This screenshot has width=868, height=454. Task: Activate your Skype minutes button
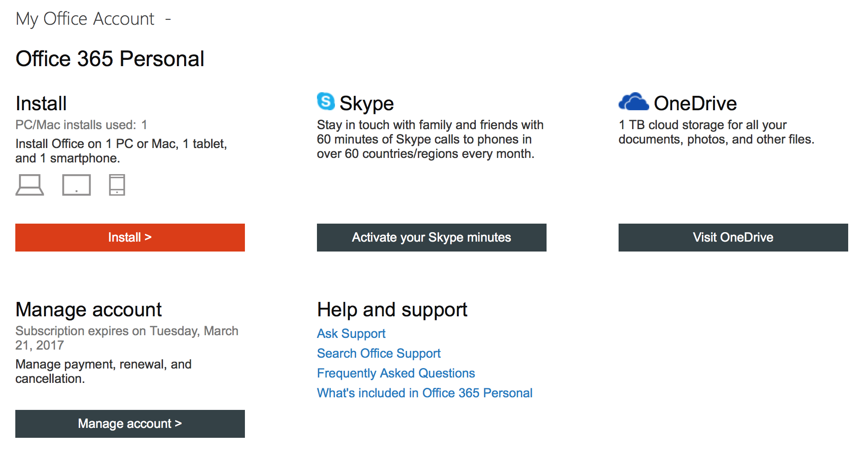[x=431, y=238]
